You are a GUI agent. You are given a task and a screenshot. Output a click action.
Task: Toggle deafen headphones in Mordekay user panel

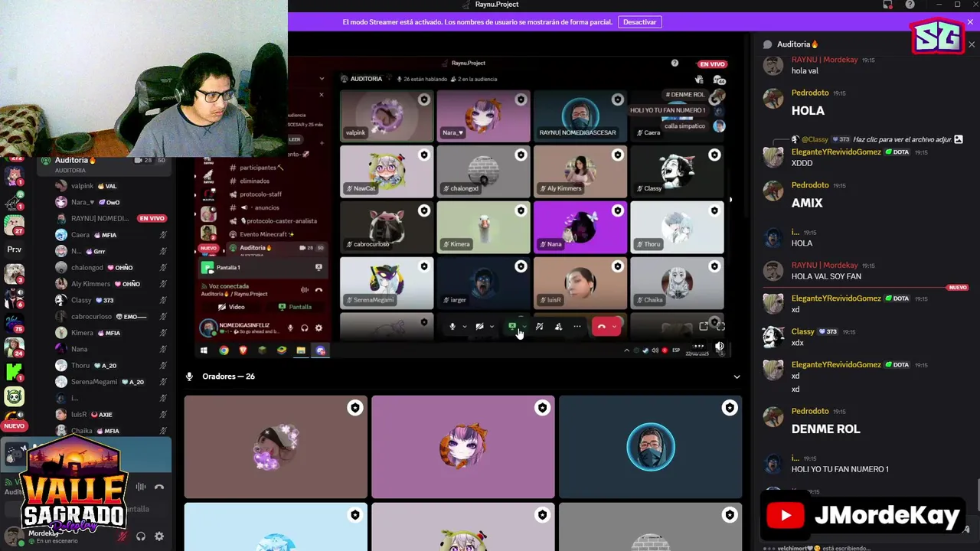click(x=141, y=536)
